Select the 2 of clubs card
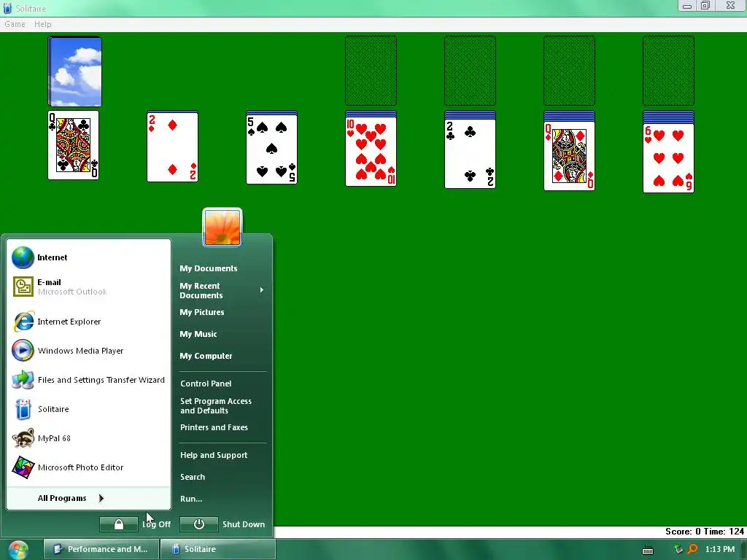Viewport: 747px width, 560px height. tap(470, 153)
